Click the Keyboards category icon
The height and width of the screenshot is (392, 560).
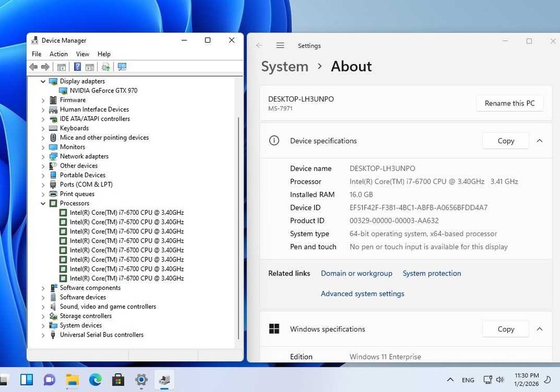tap(53, 128)
